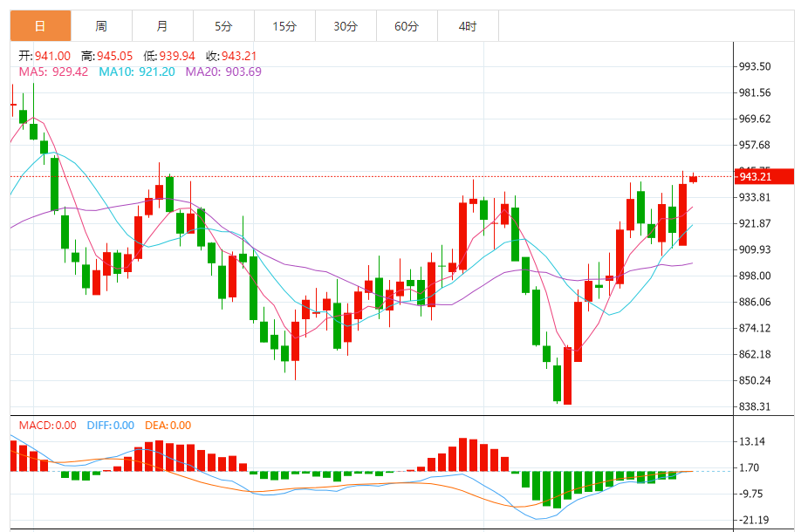
Task: Click the MA10: 921.20 indicator label
Action: (137, 72)
